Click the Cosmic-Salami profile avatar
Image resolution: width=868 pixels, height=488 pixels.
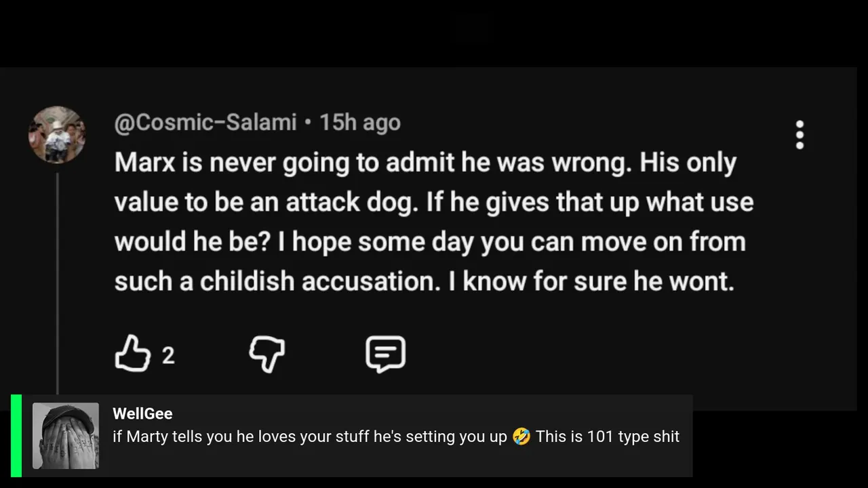pos(57,134)
